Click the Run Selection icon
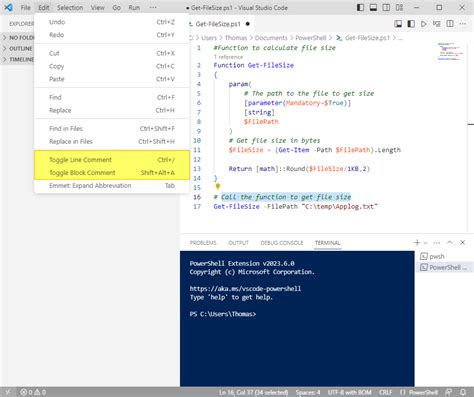Image resolution: width=474 pixels, height=397 pixels. [437, 24]
